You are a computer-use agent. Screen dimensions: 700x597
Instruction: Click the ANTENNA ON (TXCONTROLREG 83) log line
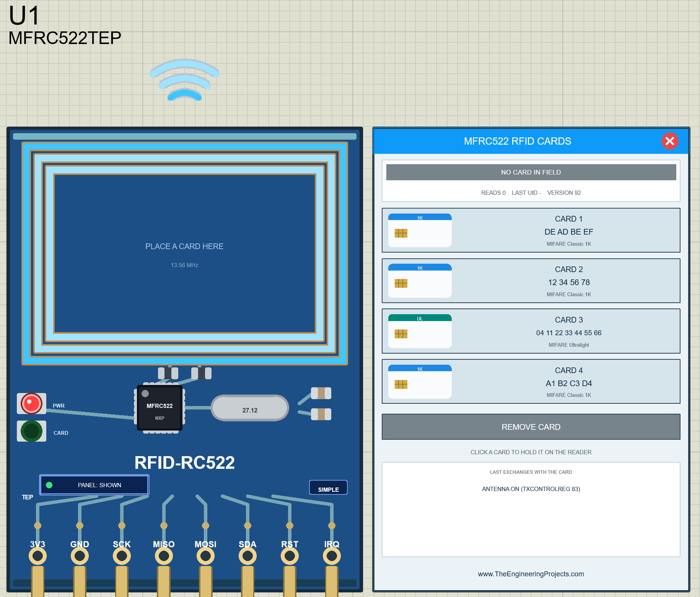click(531, 489)
